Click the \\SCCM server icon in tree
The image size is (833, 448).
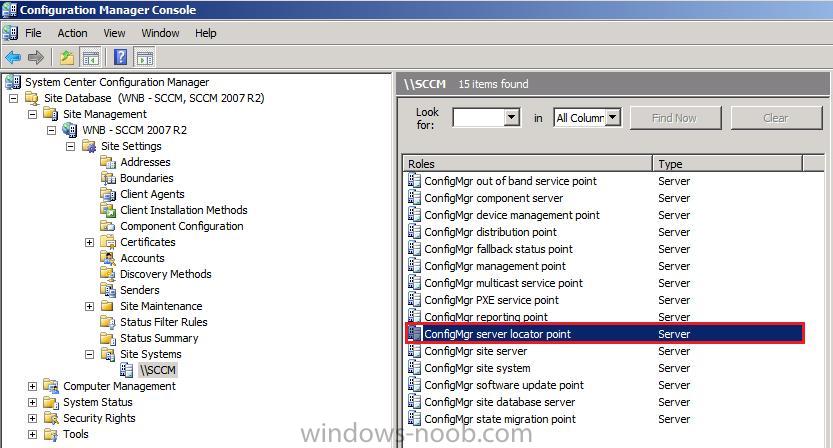pyautogui.click(x=126, y=370)
